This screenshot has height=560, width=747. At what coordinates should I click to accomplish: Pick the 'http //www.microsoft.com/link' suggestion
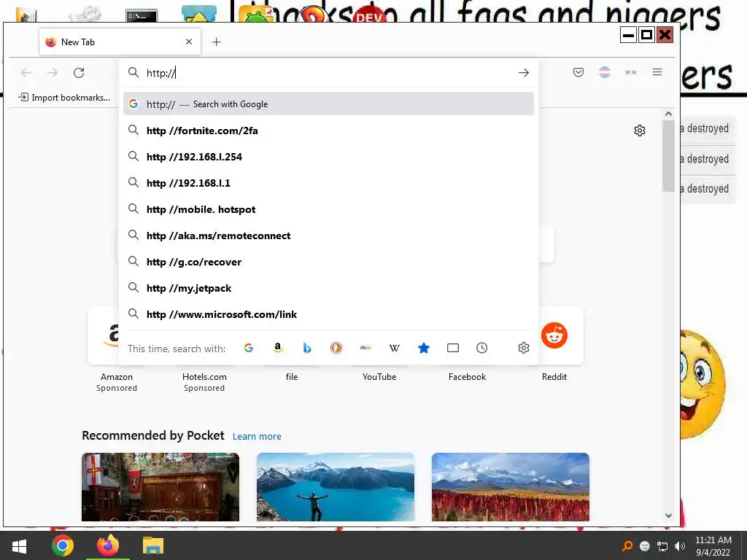pyautogui.click(x=328, y=314)
